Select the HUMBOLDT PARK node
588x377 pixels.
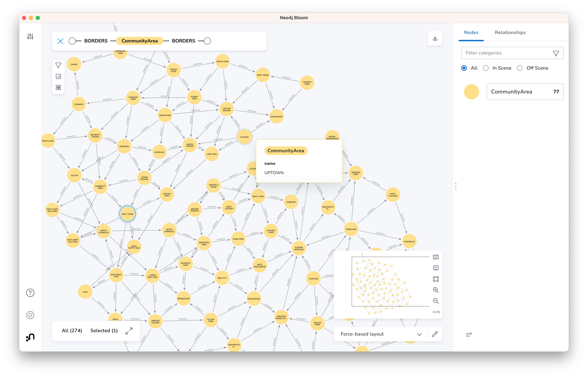(100, 187)
